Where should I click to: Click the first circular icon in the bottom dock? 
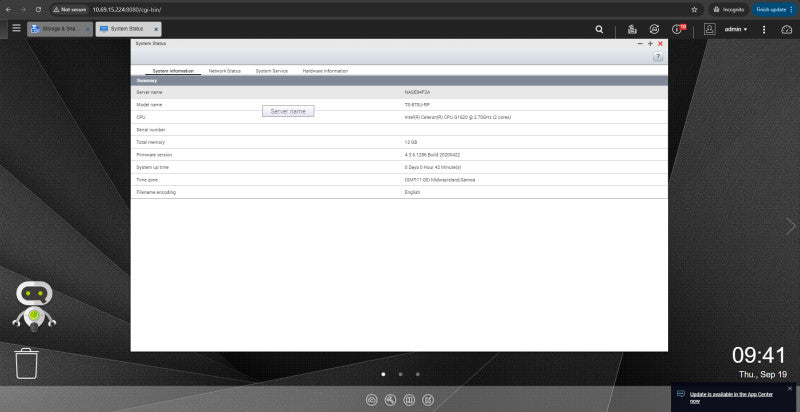371,400
